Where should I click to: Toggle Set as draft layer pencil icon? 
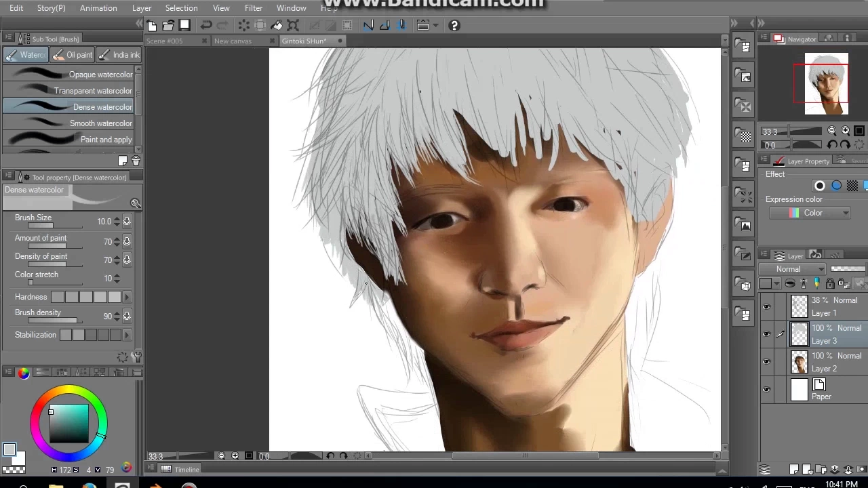[x=817, y=283]
